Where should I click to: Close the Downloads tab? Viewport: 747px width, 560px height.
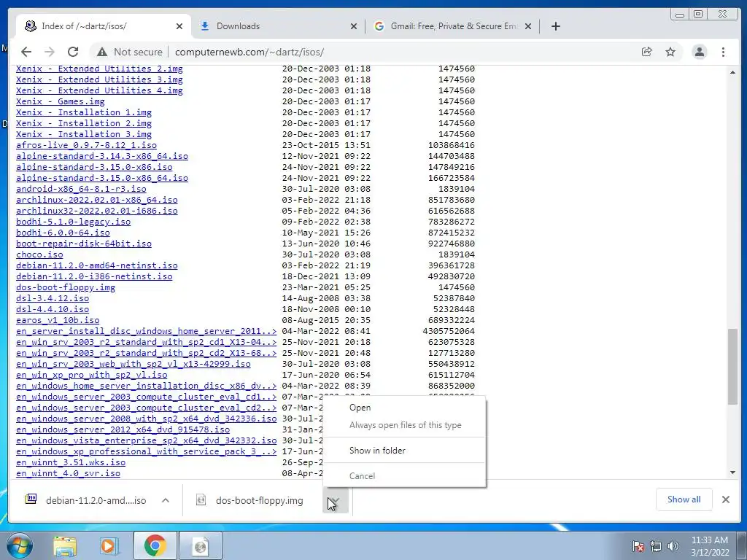[354, 26]
